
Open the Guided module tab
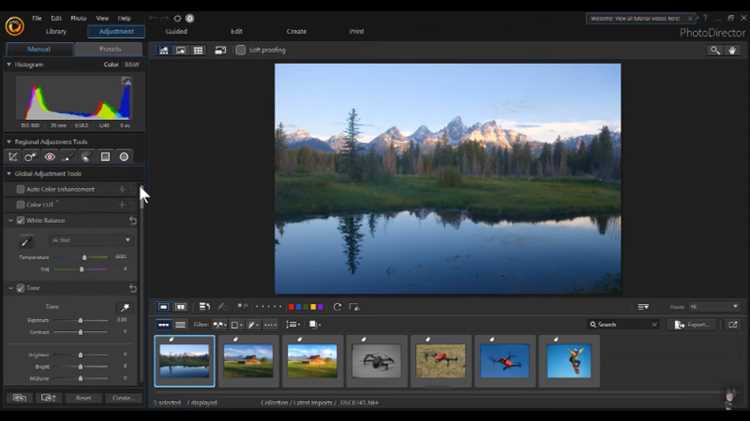[x=176, y=32]
